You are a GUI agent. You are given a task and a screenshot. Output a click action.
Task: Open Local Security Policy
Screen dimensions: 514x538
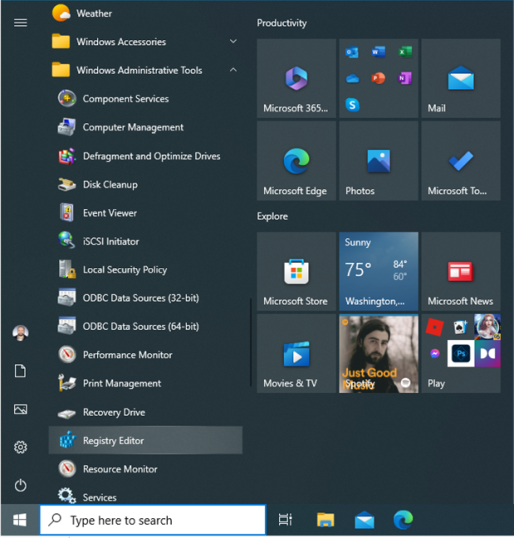(x=145, y=270)
